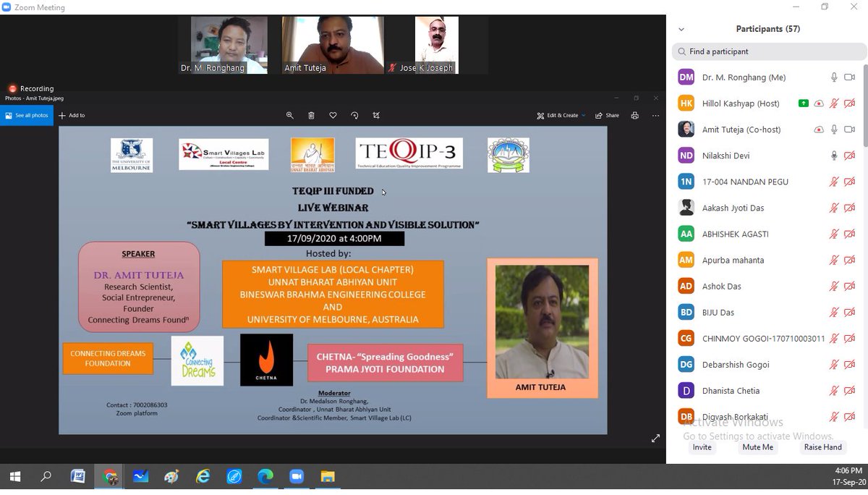Click the Crop icon in Photos toolbar
Screen dimensions: 868x495
376,115
